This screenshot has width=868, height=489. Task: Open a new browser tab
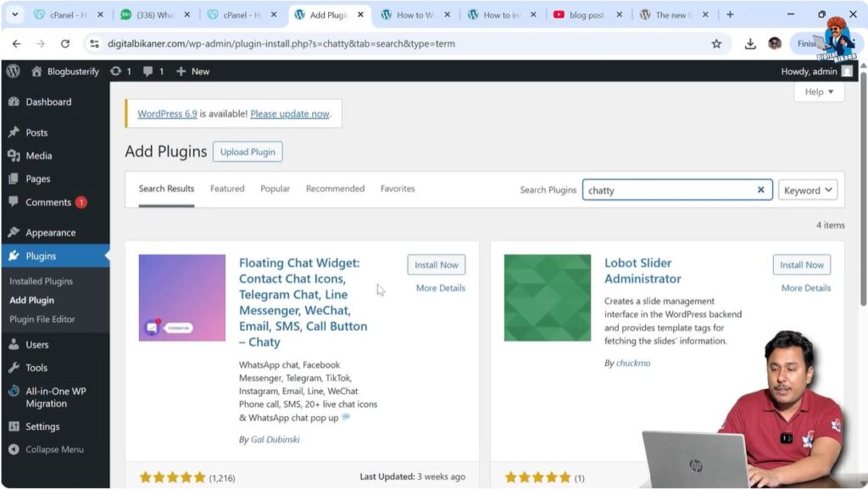click(730, 15)
